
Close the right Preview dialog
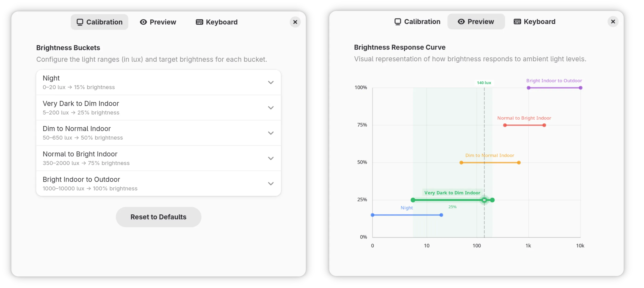click(x=613, y=21)
